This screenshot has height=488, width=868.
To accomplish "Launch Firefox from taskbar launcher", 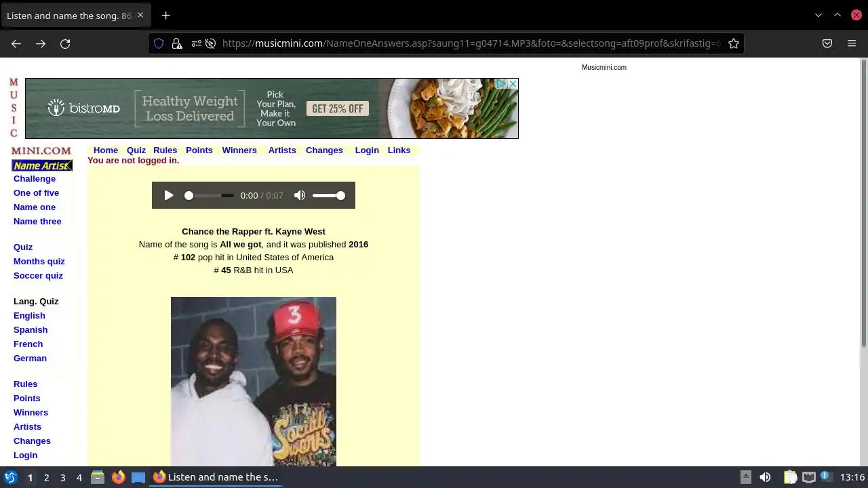I will [118, 477].
